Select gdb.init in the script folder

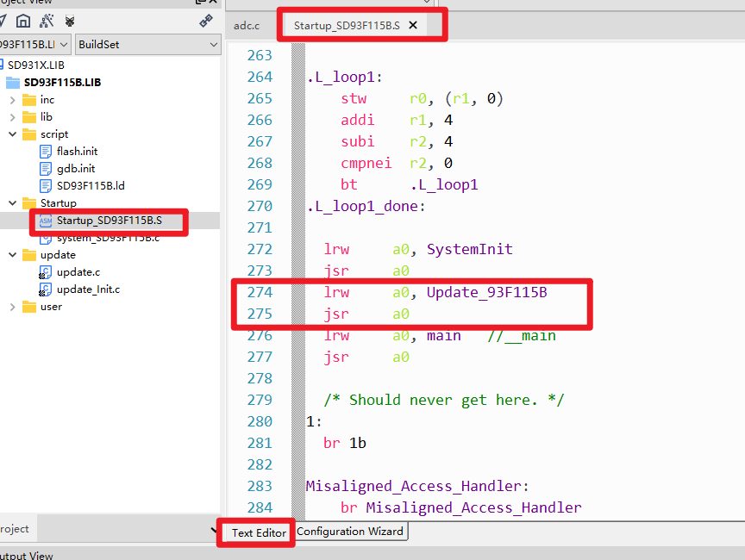pyautogui.click(x=75, y=169)
